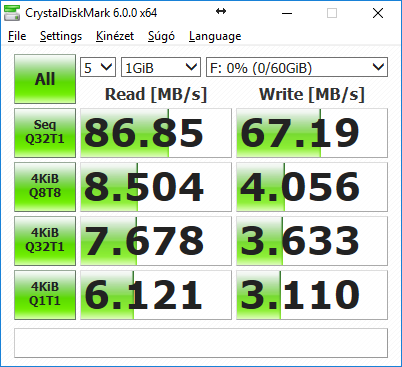
Task: Click the Seq read result 86.85
Action: (x=156, y=133)
